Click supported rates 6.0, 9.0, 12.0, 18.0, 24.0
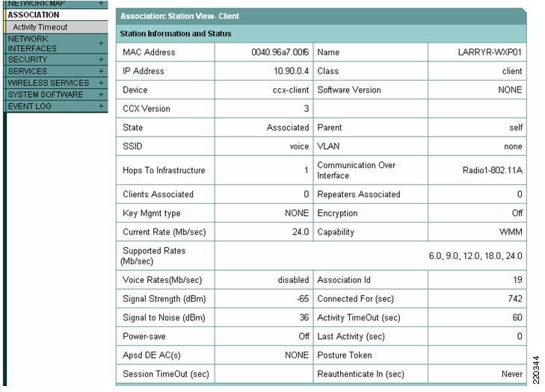 [475, 256]
